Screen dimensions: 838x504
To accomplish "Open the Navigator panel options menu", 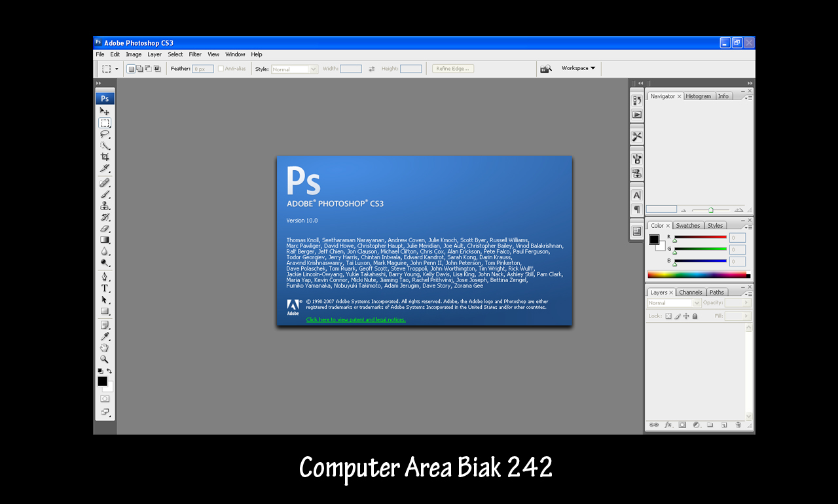I will [x=748, y=98].
